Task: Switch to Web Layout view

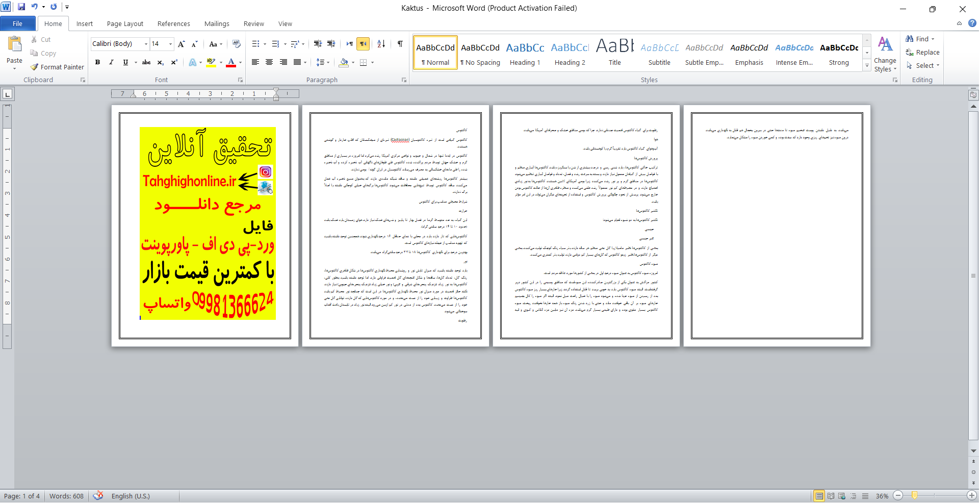Action: coord(842,496)
